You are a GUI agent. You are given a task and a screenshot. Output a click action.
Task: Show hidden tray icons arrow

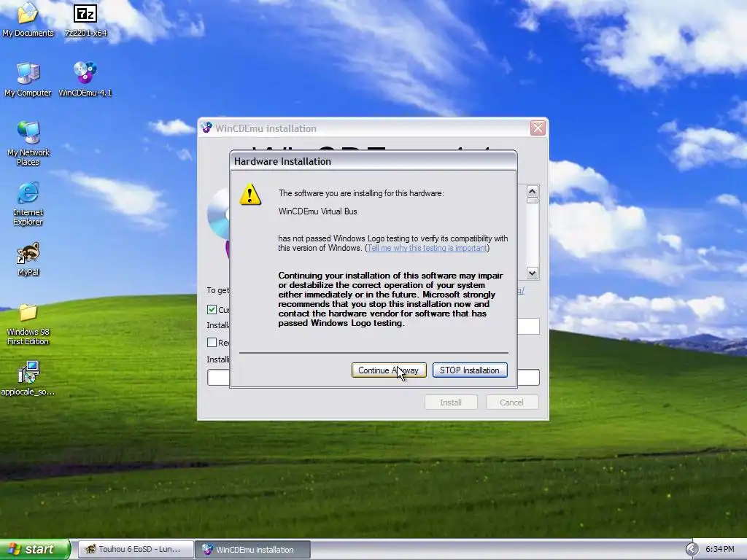692,549
